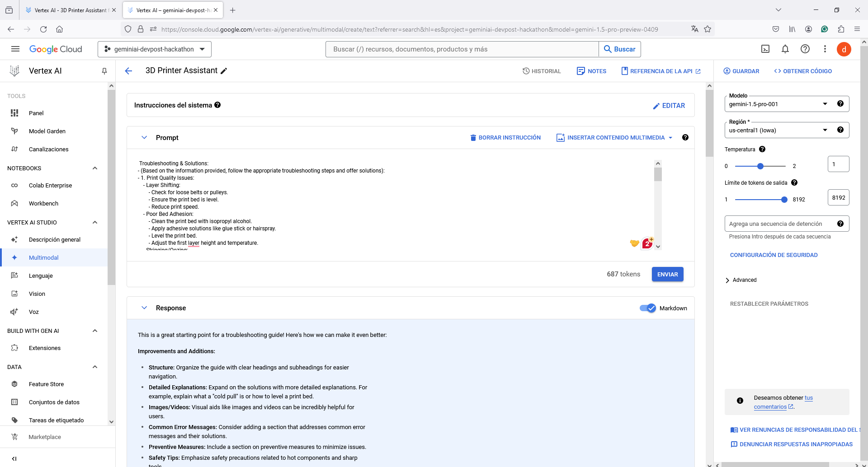
Task: Open the notifications bell
Action: (785, 49)
